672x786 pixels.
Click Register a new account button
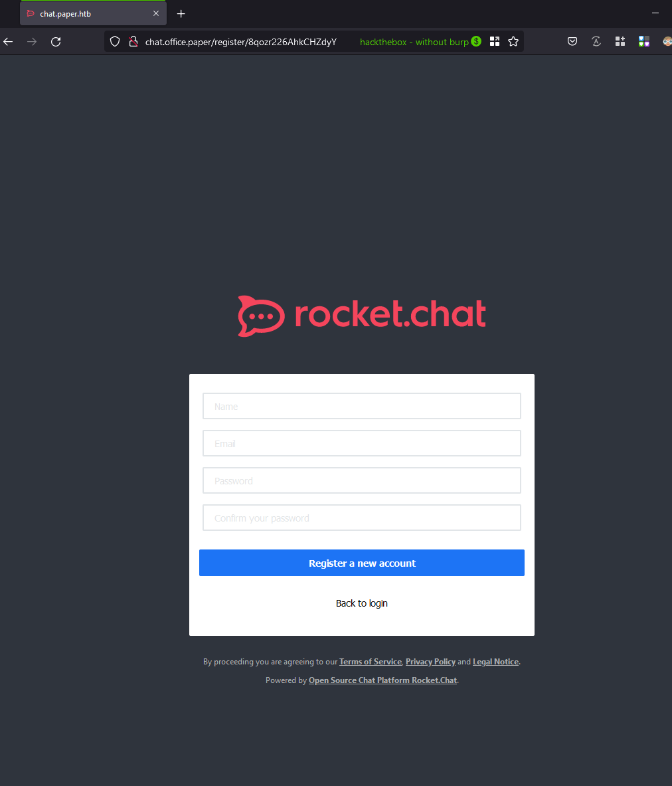362,563
